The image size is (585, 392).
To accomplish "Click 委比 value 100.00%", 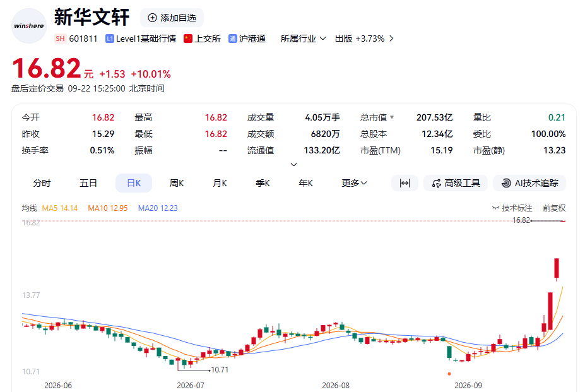I will [x=548, y=134].
